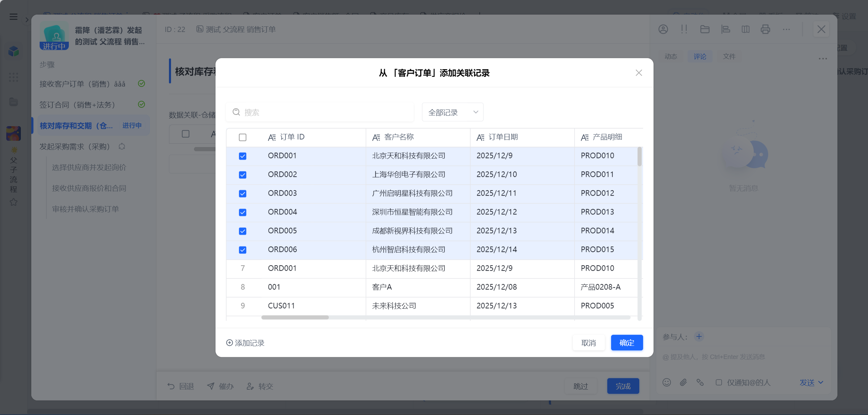Viewport: 868px width, 415px height.
Task: Click the colorful 父子流程 app thumbnail
Action: 14,133
